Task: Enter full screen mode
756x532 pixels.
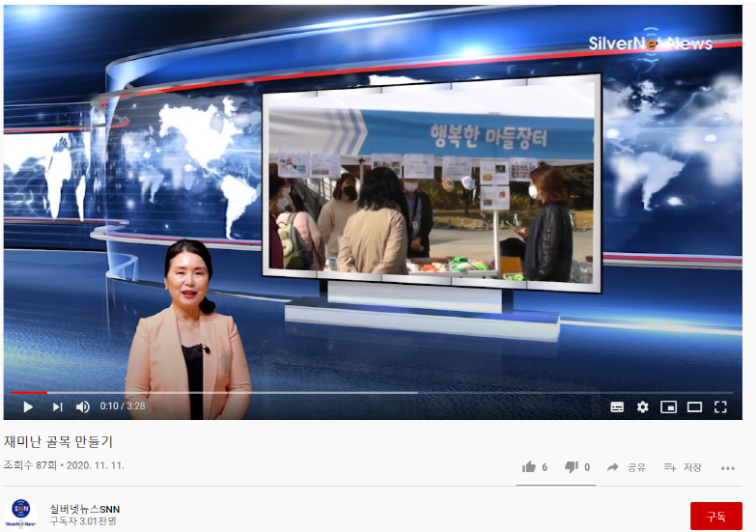Action: click(720, 406)
